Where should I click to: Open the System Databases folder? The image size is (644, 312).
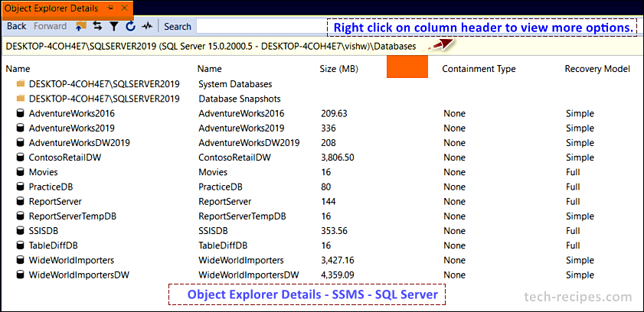point(20,84)
